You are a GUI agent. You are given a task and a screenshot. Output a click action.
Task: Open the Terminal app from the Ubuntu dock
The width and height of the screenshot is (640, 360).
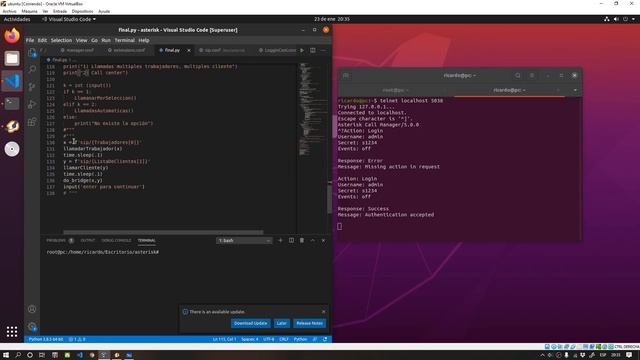[12, 104]
